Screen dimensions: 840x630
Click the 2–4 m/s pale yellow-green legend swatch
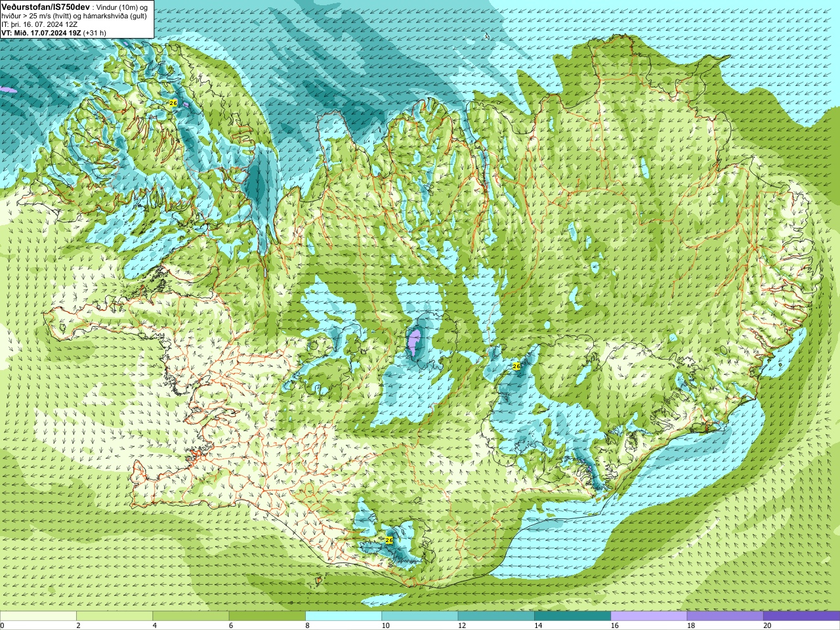pos(114,616)
